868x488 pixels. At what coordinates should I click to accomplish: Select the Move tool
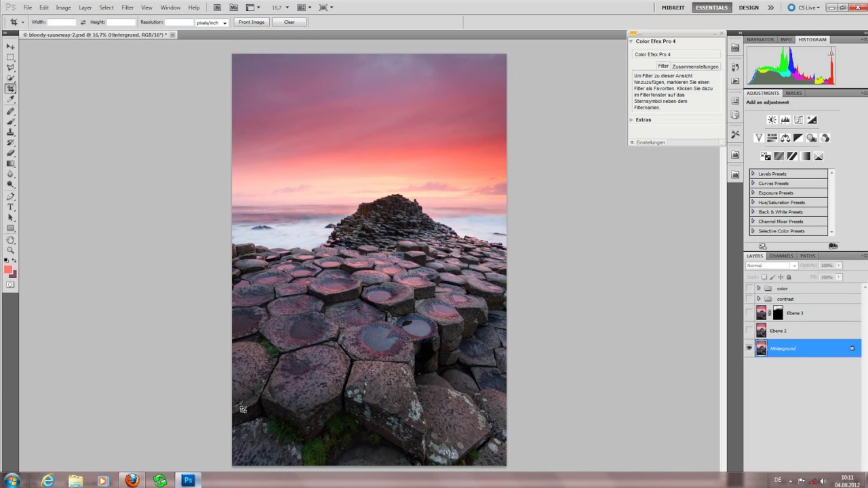click(x=10, y=47)
